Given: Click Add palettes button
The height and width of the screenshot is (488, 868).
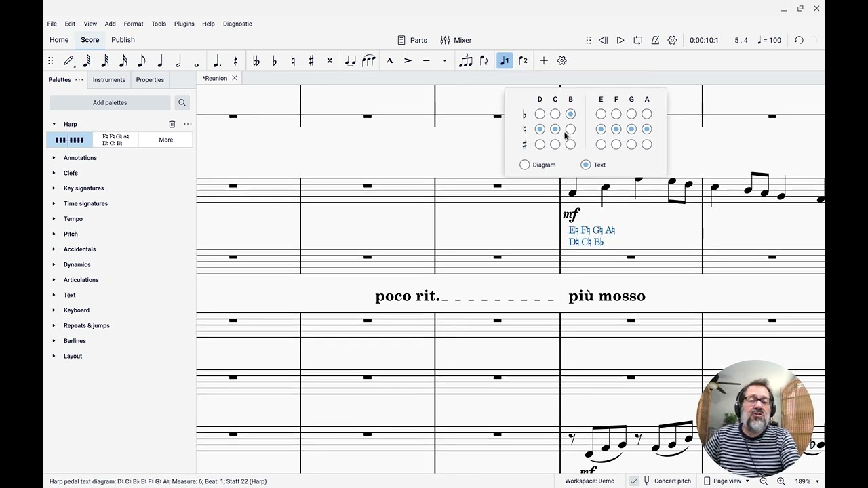Looking at the screenshot, I should pyautogui.click(x=110, y=102).
